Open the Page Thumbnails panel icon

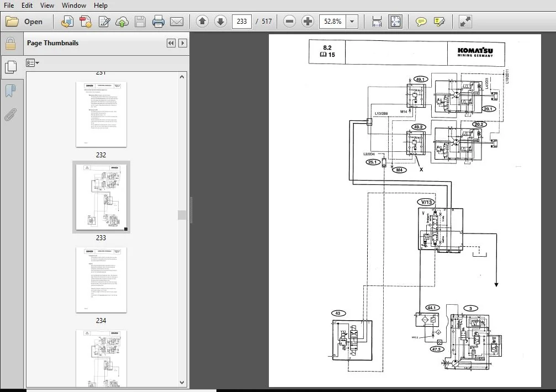(10, 67)
